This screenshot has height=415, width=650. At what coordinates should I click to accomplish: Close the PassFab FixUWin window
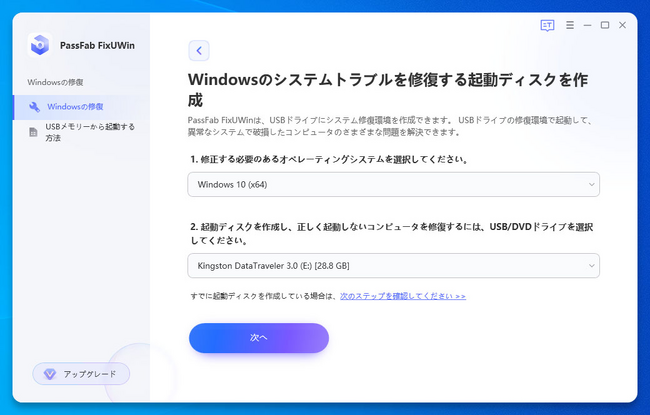(x=622, y=25)
